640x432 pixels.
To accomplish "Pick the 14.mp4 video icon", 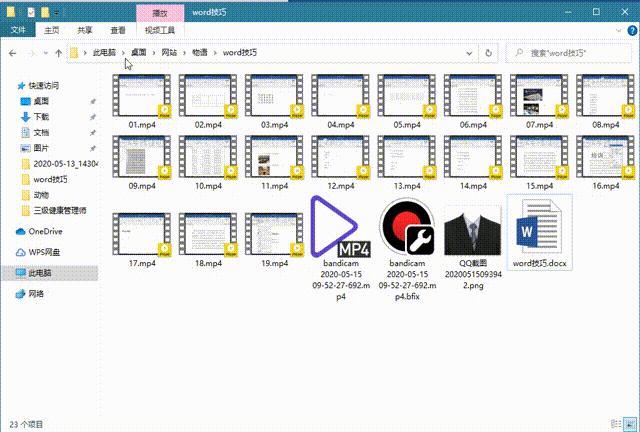I will 473,157.
